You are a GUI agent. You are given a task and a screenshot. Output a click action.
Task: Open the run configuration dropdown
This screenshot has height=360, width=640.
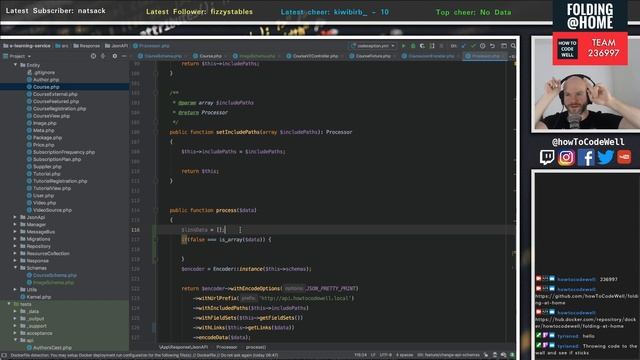373,46
